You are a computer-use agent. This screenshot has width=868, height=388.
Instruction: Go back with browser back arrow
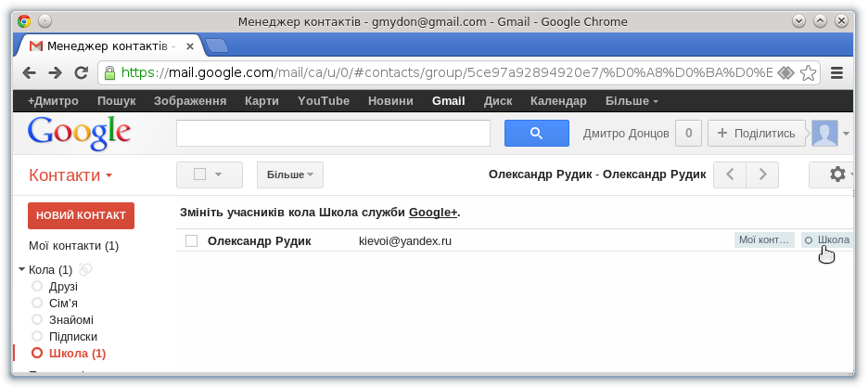[29, 73]
